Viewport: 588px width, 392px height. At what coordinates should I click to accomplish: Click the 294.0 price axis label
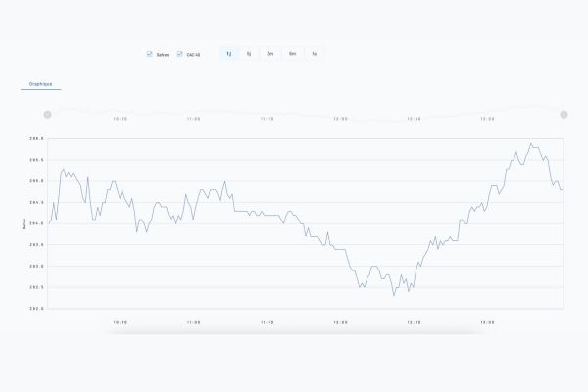pyautogui.click(x=36, y=223)
